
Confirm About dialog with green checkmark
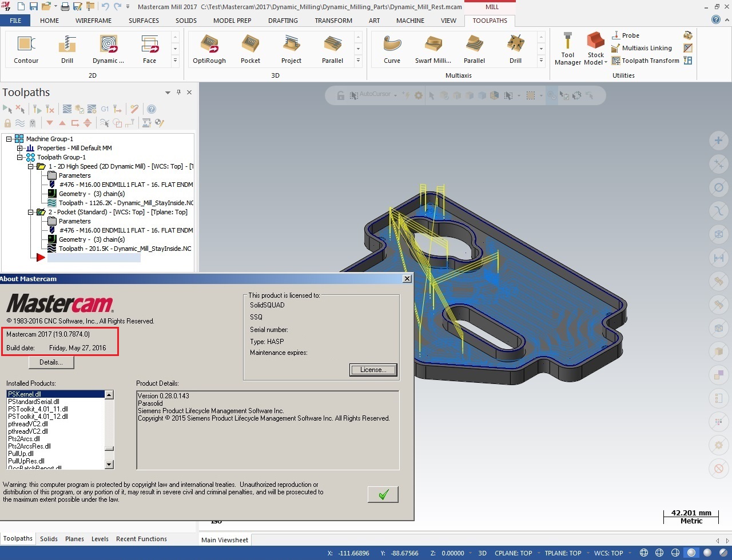383,494
